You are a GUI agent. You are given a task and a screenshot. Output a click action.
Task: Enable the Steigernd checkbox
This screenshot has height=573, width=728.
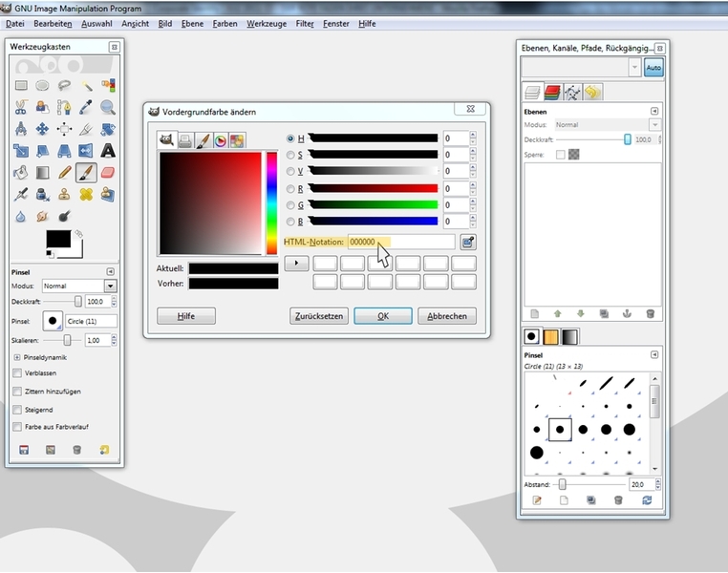17,410
